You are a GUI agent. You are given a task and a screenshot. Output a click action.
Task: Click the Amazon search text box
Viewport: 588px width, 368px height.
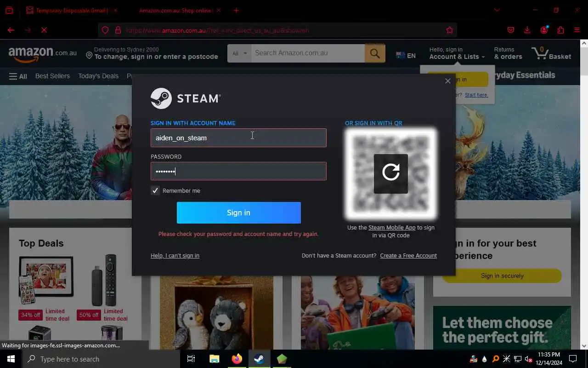308,53
